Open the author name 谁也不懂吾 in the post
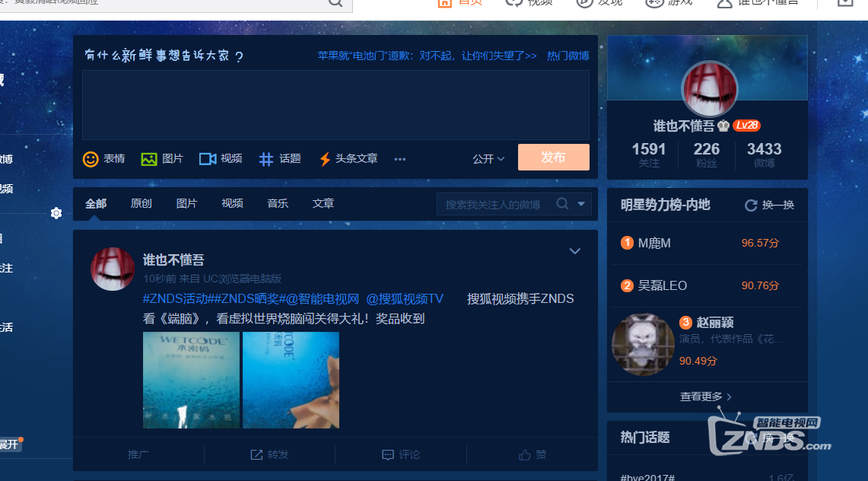868x481 pixels. tap(173, 260)
